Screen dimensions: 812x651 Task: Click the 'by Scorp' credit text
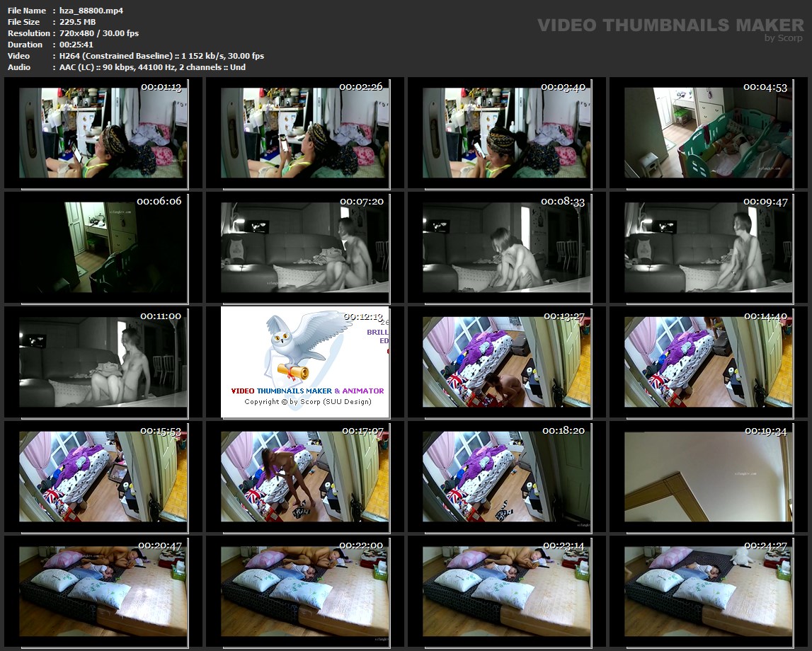click(x=784, y=38)
